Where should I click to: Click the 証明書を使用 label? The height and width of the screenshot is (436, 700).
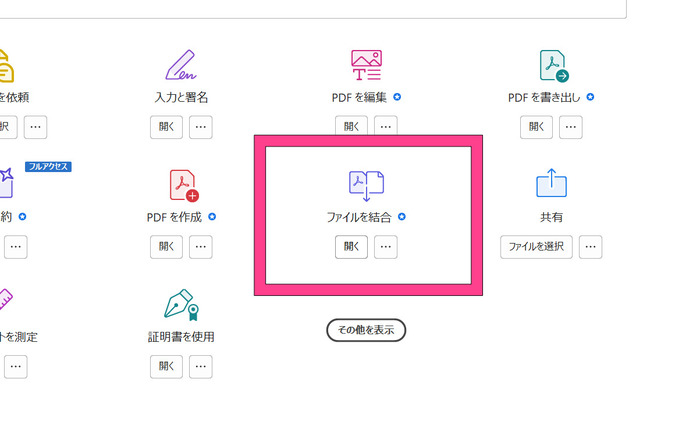(x=181, y=336)
